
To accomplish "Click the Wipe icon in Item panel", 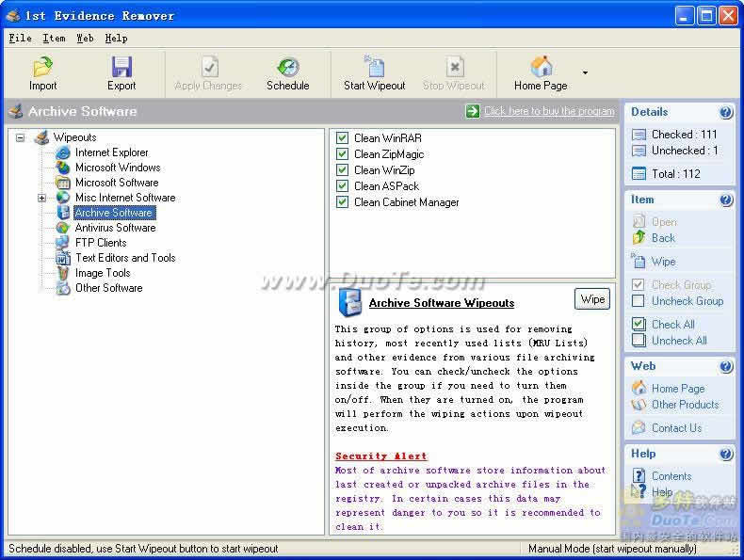I will [639, 261].
